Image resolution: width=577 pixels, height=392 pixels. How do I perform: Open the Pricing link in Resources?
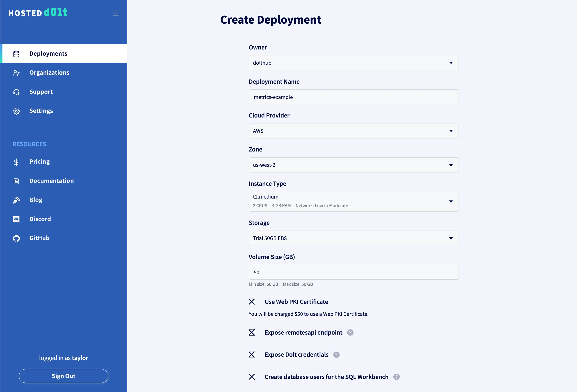(x=40, y=161)
